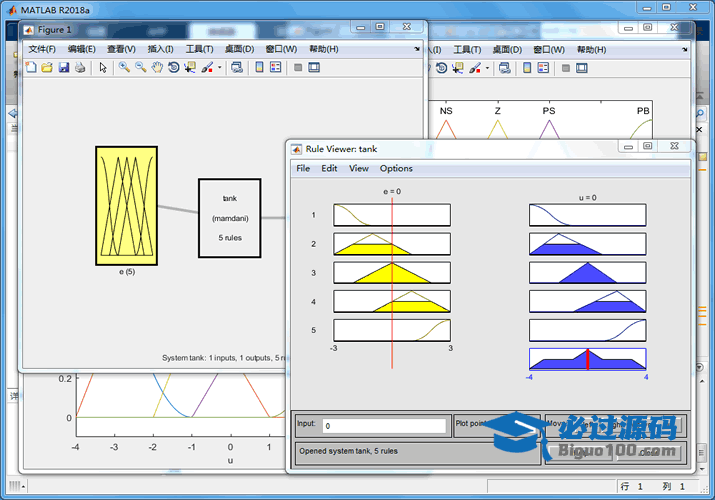Viewport: 715px width, 500px height.
Task: Click rule number 1 label
Action: click(313, 215)
